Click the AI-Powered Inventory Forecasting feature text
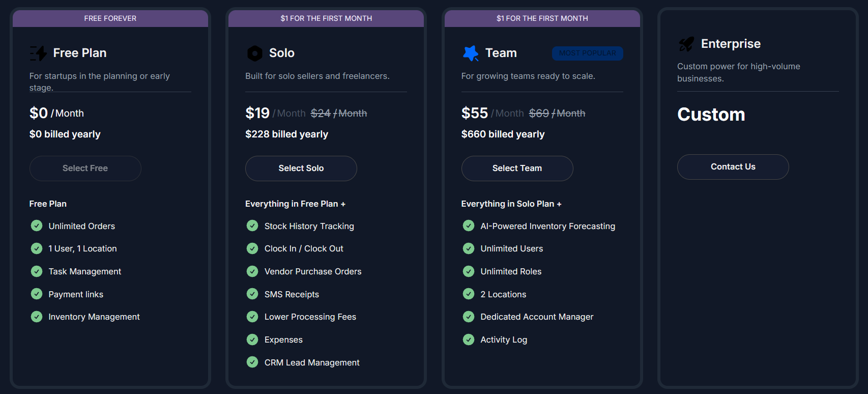 tap(548, 226)
